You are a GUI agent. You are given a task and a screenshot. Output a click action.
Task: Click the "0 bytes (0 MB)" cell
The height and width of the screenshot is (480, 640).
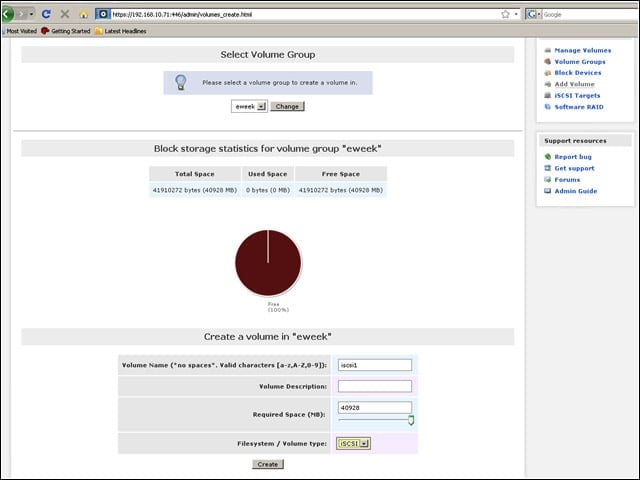268,190
